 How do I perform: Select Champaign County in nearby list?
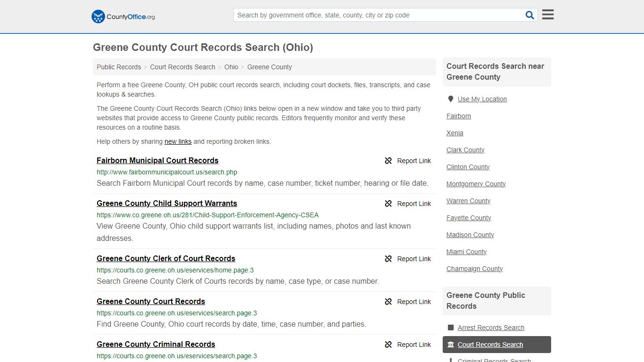(475, 269)
